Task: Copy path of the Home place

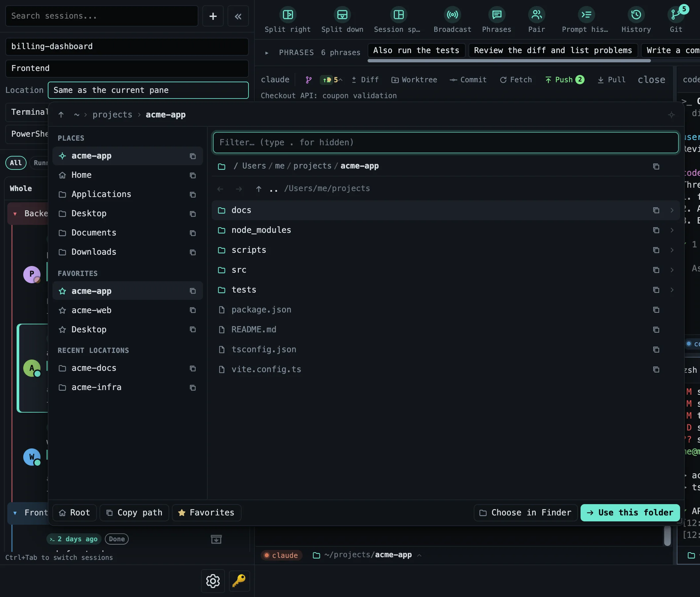Action: 192,175
